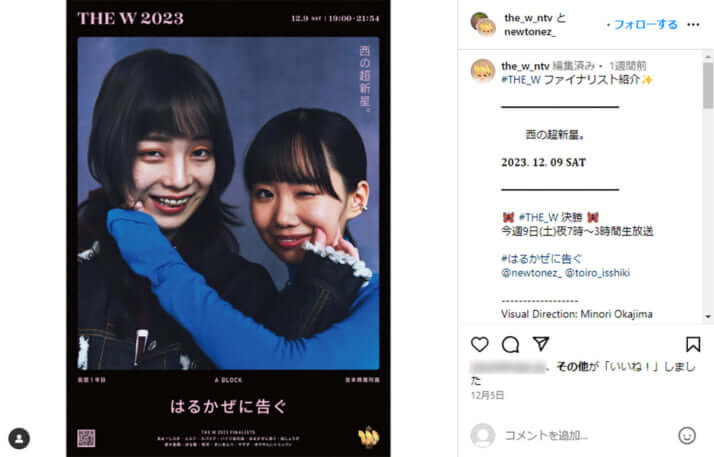
Task: Click the フォローする follow button
Action: coord(646,25)
